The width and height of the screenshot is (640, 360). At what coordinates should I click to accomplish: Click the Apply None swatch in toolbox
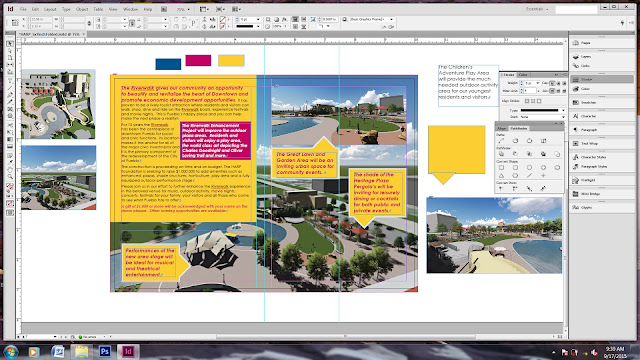[x=10, y=203]
